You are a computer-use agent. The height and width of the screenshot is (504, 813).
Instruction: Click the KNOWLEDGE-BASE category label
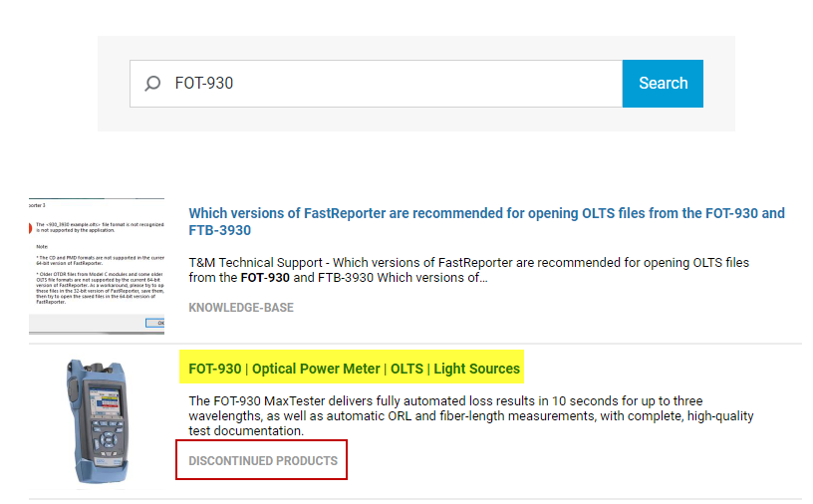tap(241, 308)
